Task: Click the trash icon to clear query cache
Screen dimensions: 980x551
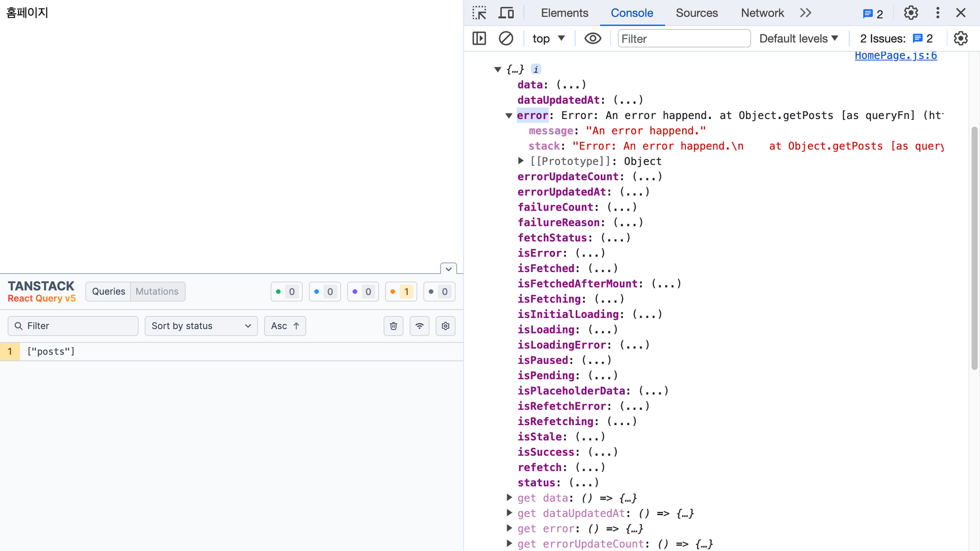Action: click(x=393, y=326)
